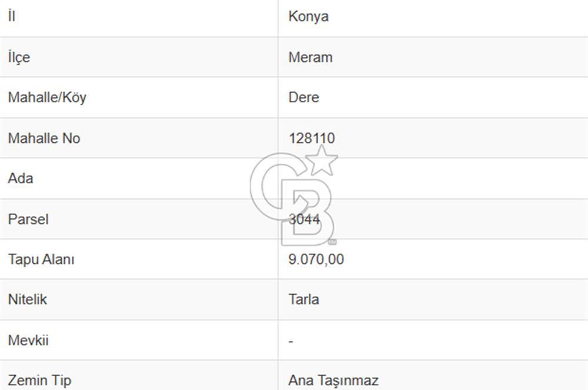Select the İlçe row label

pyautogui.click(x=19, y=58)
